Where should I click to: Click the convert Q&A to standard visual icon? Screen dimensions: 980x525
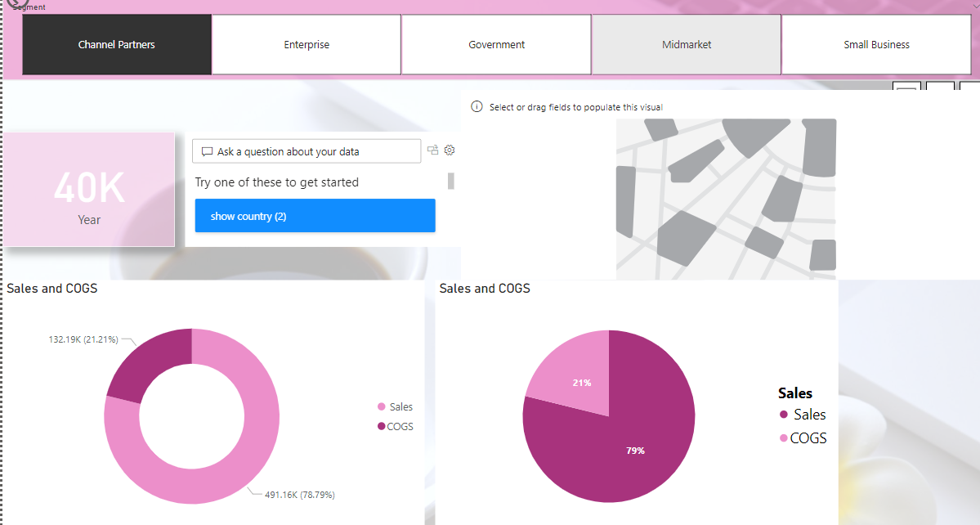click(432, 150)
